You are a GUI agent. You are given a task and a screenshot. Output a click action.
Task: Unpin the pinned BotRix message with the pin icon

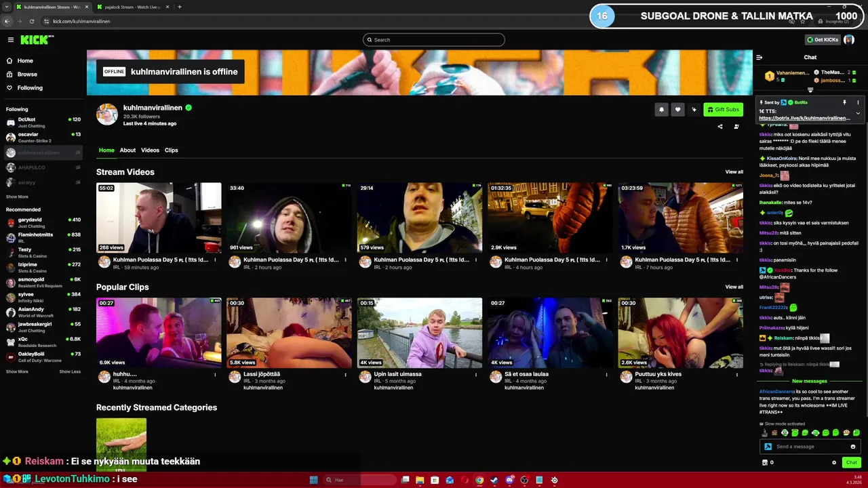click(844, 102)
